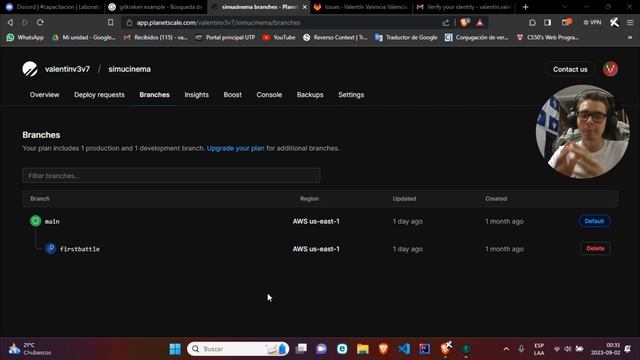The height and width of the screenshot is (360, 640).
Task: Open the YouTube bookmark
Action: pos(279,37)
